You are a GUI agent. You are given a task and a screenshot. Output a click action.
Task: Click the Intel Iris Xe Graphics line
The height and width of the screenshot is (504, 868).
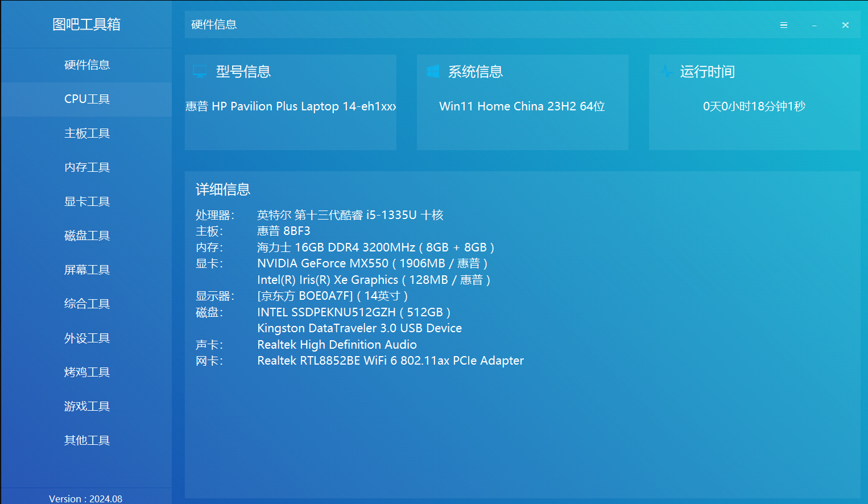[x=374, y=280]
